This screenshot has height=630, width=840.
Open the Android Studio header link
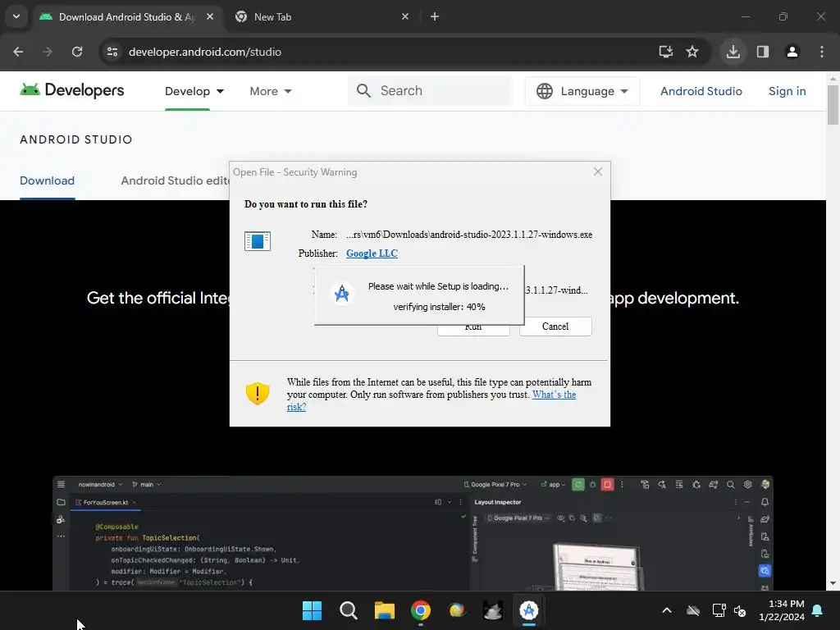point(701,91)
